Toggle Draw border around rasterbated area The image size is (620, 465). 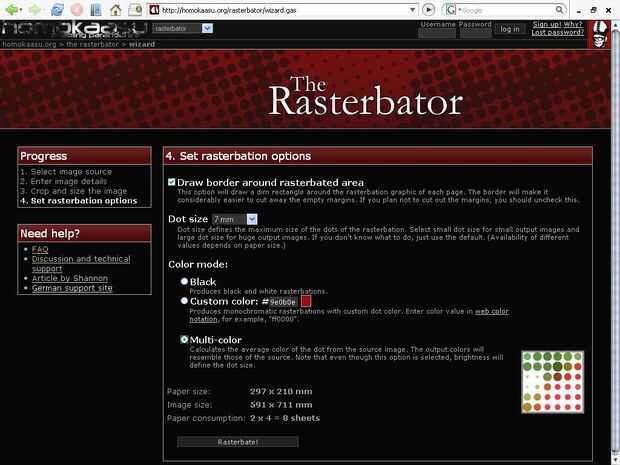tap(172, 182)
